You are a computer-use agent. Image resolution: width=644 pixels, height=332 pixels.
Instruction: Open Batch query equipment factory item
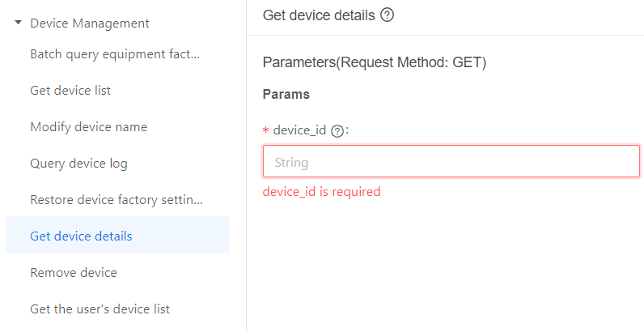tap(114, 54)
